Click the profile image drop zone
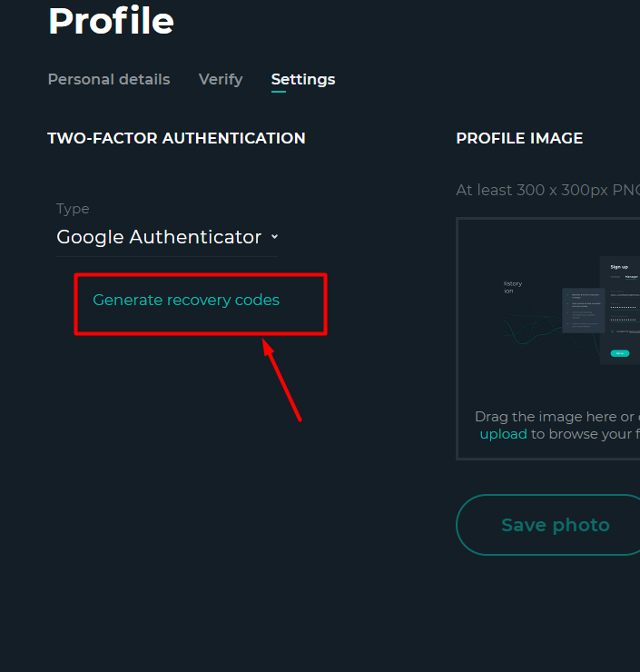640x672 pixels. point(548,339)
